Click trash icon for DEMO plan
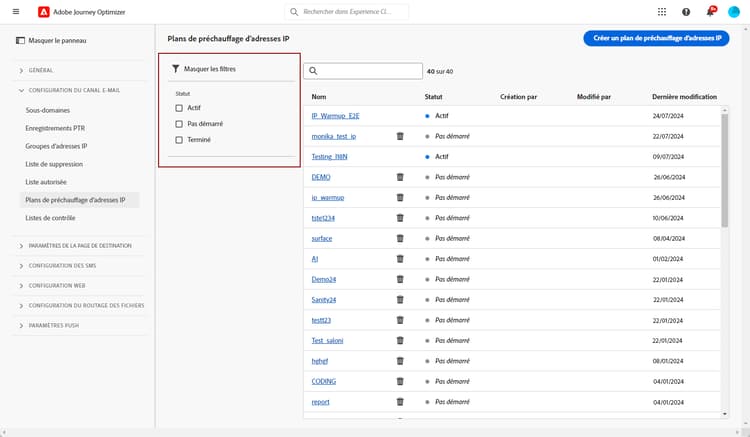The image size is (750, 437). (399, 177)
